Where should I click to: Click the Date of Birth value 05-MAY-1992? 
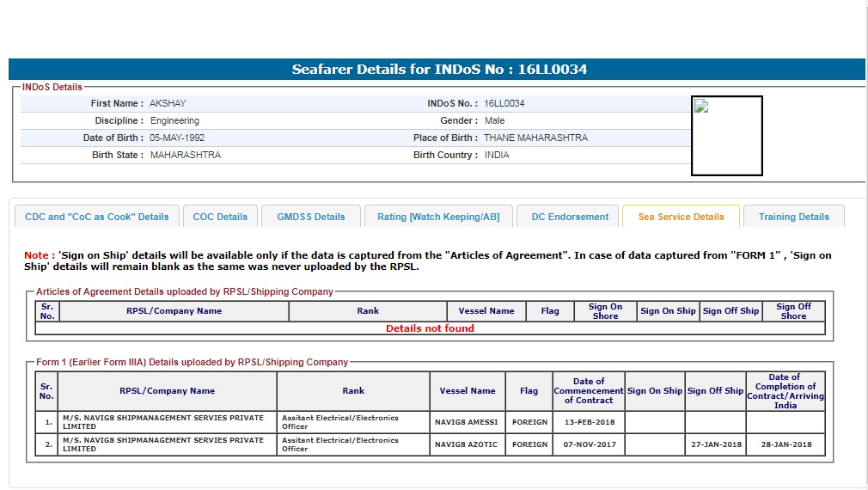[x=177, y=138]
